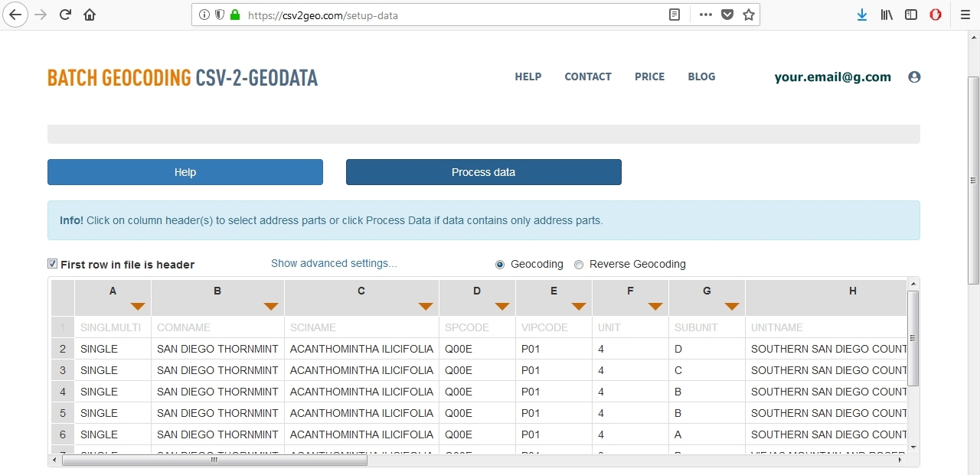This screenshot has height=475, width=980.
Task: Click the SPCODE header cell
Action: pos(477,327)
